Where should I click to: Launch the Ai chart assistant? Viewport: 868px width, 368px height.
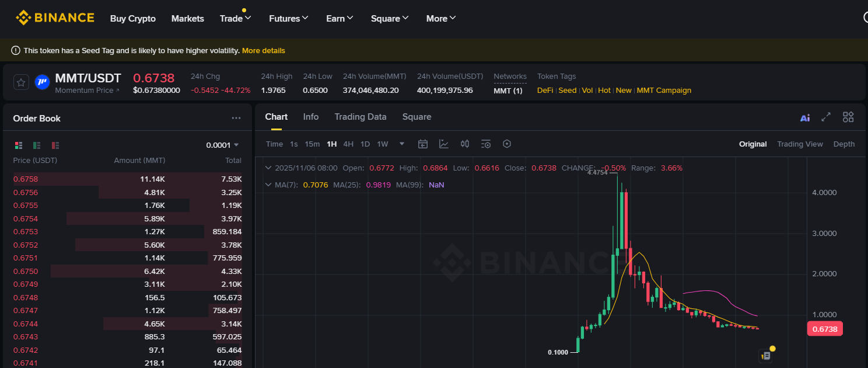805,117
